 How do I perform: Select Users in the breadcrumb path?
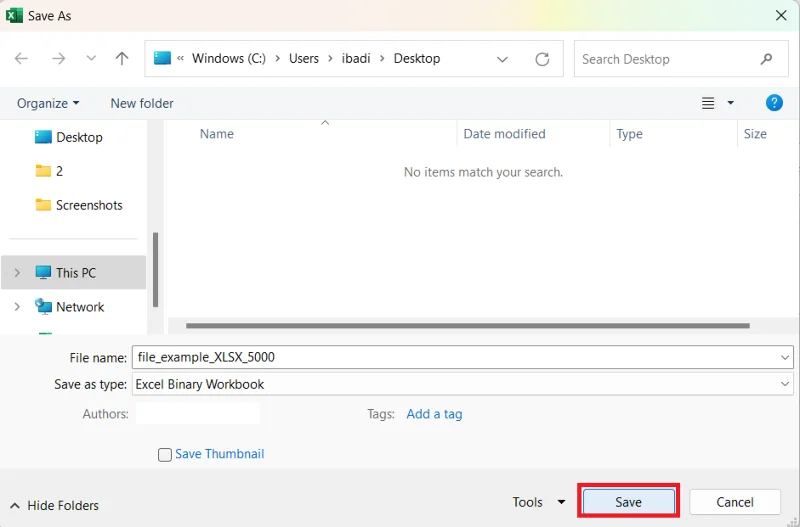click(x=304, y=59)
